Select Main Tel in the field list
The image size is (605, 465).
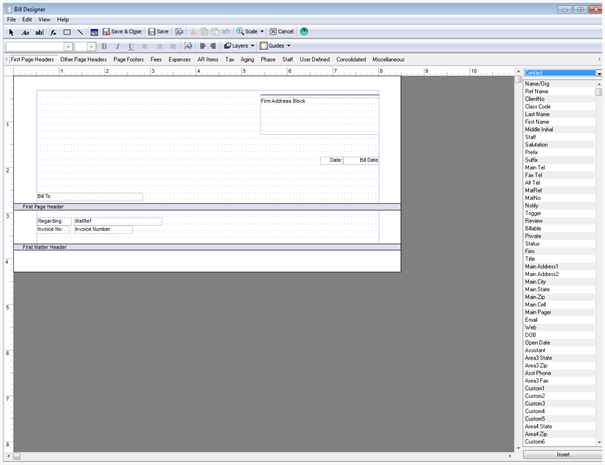[559, 167]
